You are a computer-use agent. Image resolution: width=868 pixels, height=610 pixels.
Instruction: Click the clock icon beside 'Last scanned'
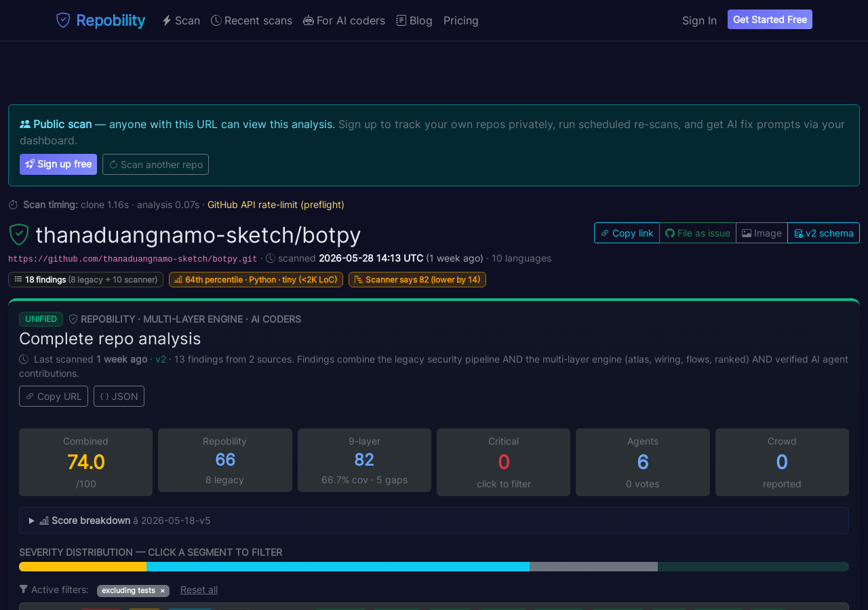pyautogui.click(x=24, y=359)
